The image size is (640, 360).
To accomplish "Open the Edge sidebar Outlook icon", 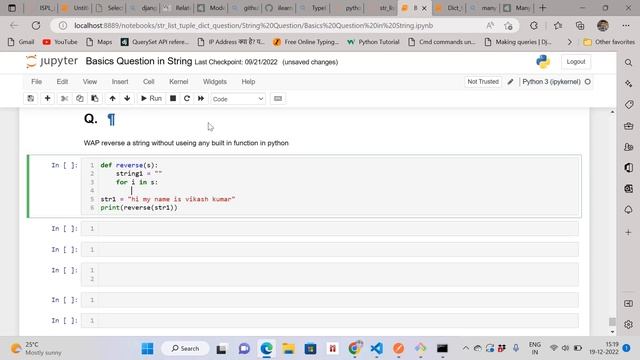I will 629,189.
